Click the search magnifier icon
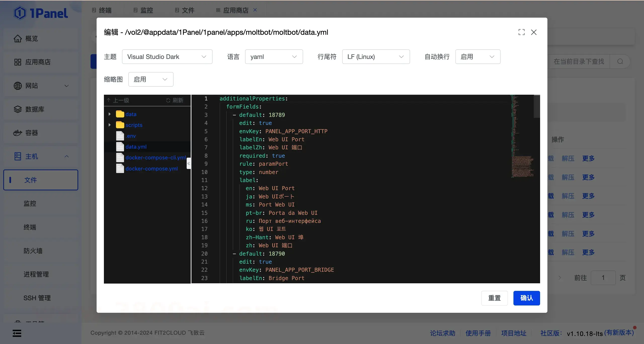 620,61
